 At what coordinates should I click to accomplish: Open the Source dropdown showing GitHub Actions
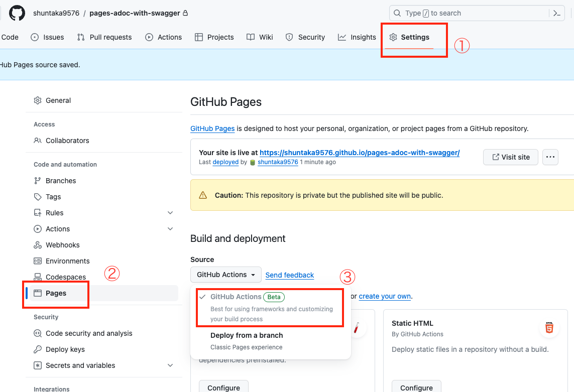pos(225,275)
